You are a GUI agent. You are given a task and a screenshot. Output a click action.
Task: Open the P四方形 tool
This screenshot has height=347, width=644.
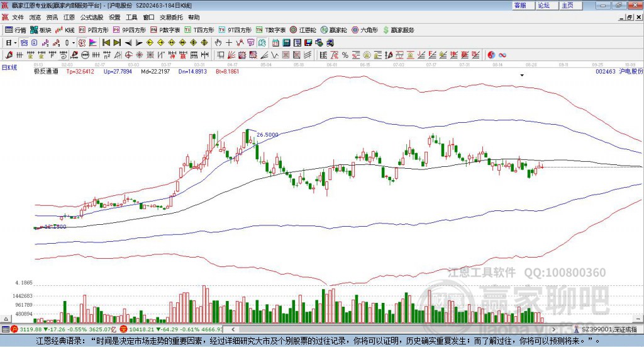(x=94, y=30)
